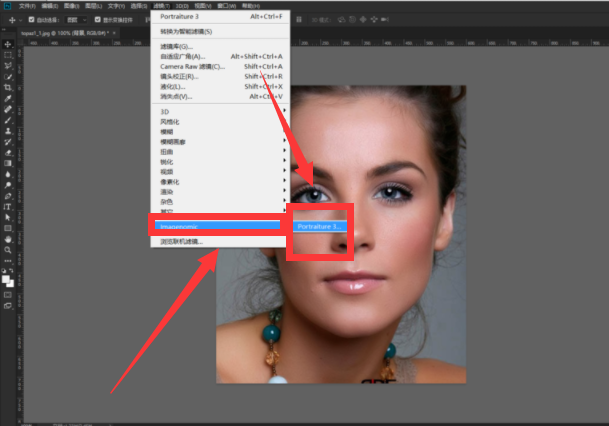Select the Zoom magnifier tool

pyautogui.click(x=8, y=250)
